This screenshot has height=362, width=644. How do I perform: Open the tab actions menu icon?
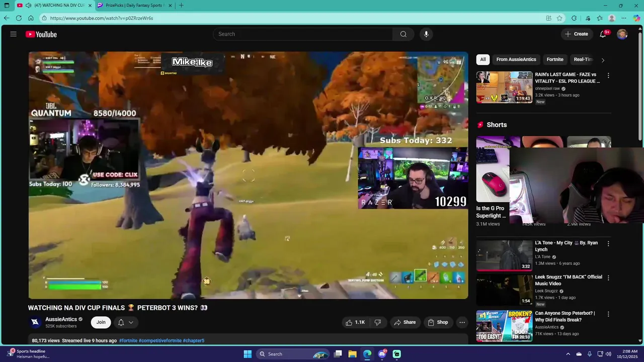pos(7,6)
